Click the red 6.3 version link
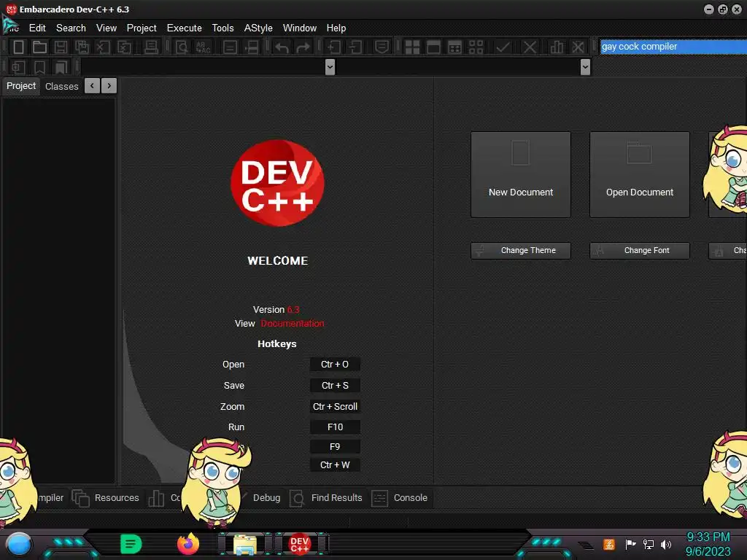747x560 pixels. (293, 309)
